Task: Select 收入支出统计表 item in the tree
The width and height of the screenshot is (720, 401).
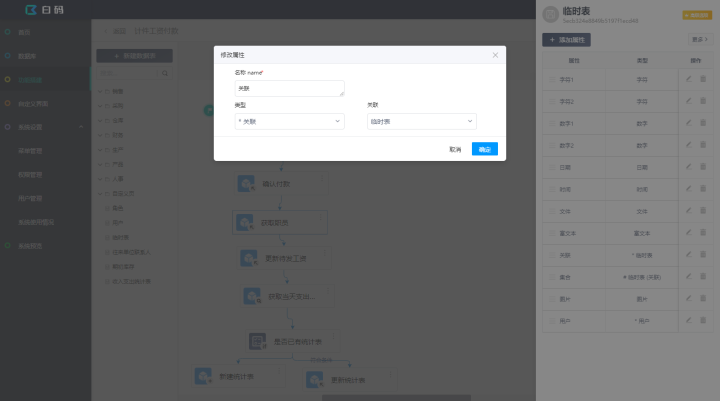Action: [x=131, y=281]
